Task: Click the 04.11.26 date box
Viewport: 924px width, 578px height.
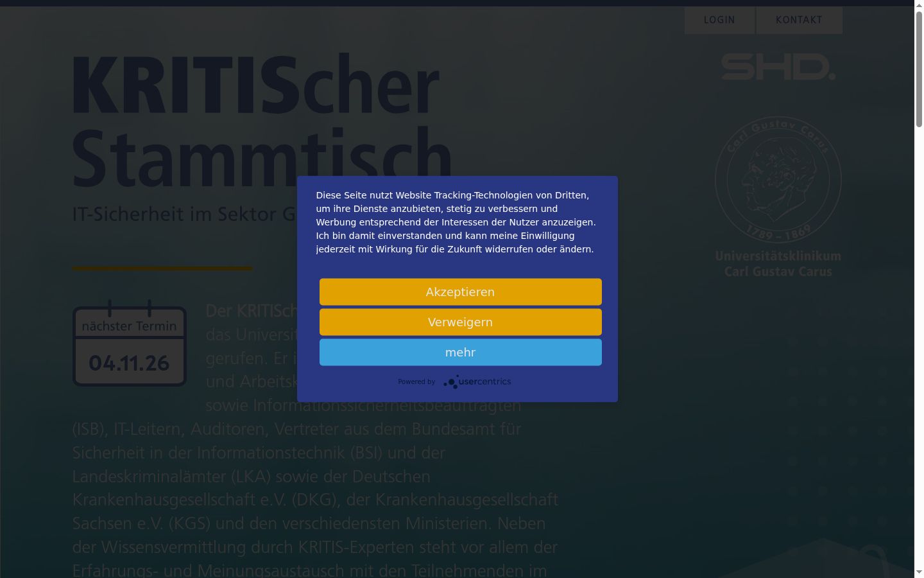Action: [x=129, y=363]
